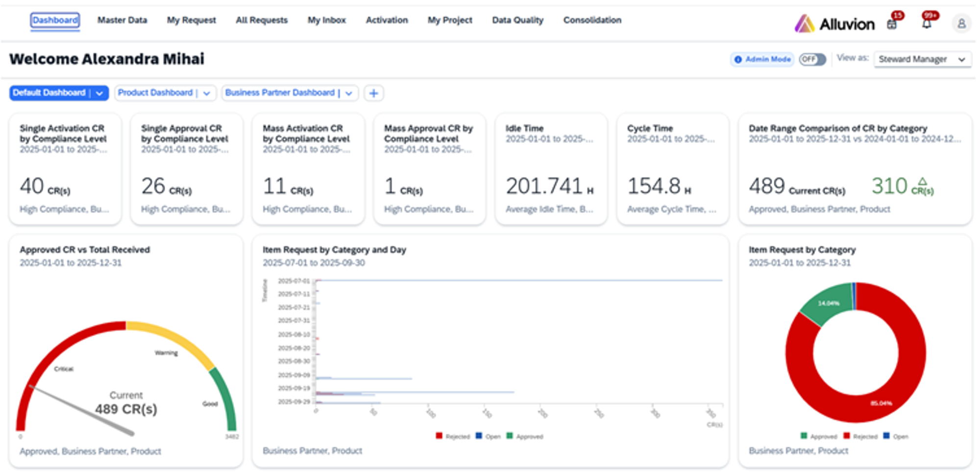Change View as from Steward Manager

tap(922, 59)
